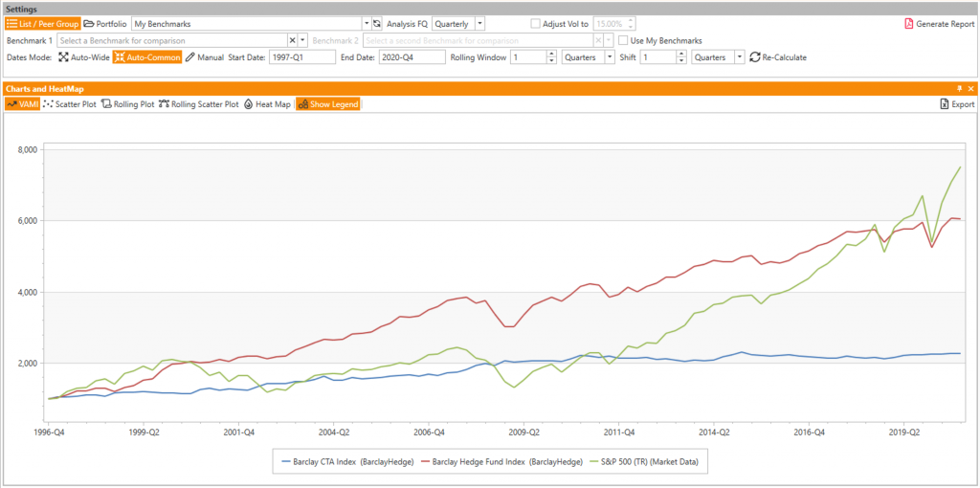Open Rolling Window Quarters unit dropdown

coord(610,57)
